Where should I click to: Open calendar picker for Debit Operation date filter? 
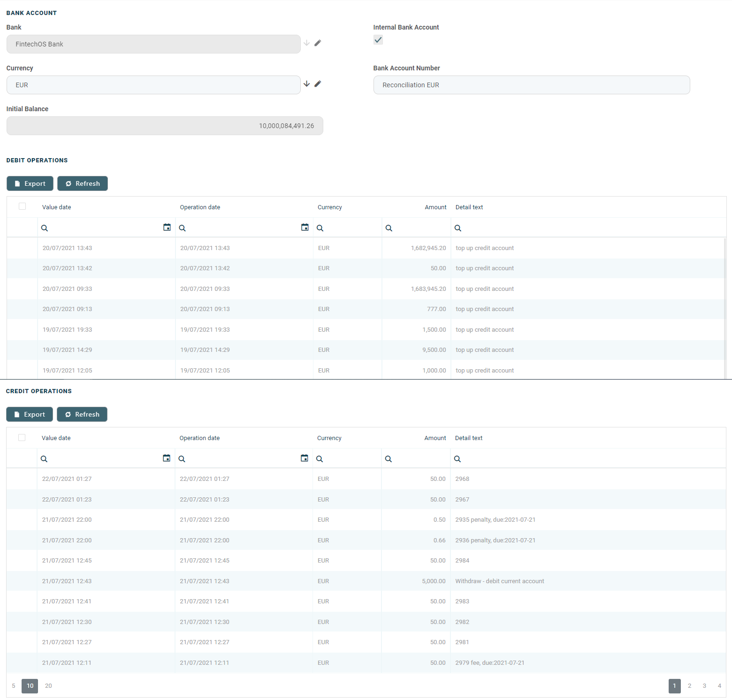click(305, 228)
